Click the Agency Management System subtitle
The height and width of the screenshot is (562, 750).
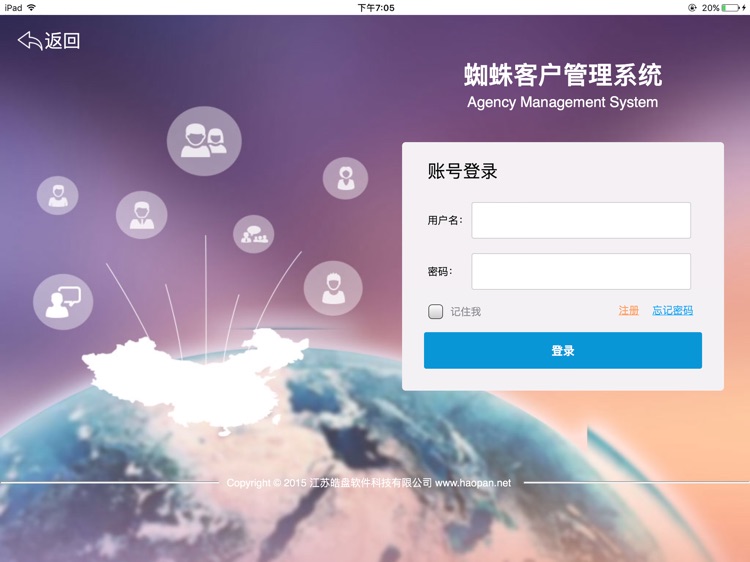click(562, 102)
